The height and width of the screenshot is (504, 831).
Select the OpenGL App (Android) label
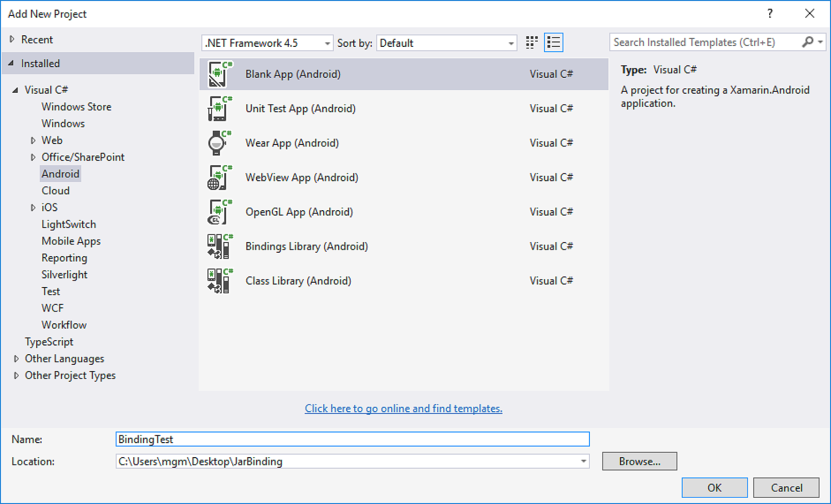[x=299, y=212]
